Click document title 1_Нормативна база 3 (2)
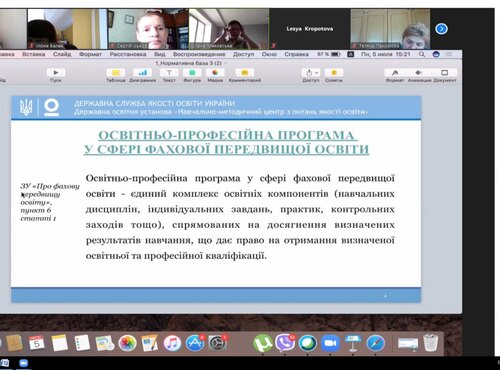Viewport: 500px width, 370px height. point(189,63)
